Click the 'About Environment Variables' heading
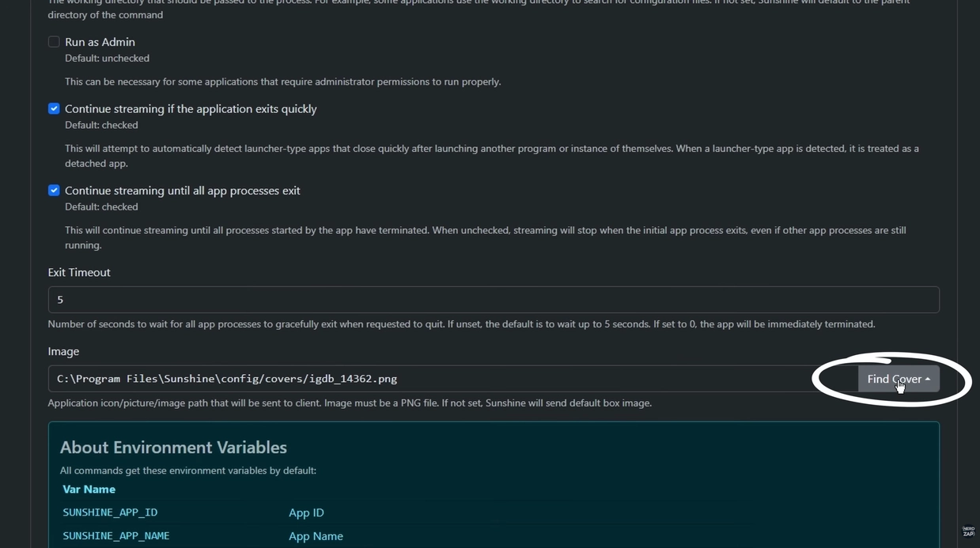 [x=173, y=448]
